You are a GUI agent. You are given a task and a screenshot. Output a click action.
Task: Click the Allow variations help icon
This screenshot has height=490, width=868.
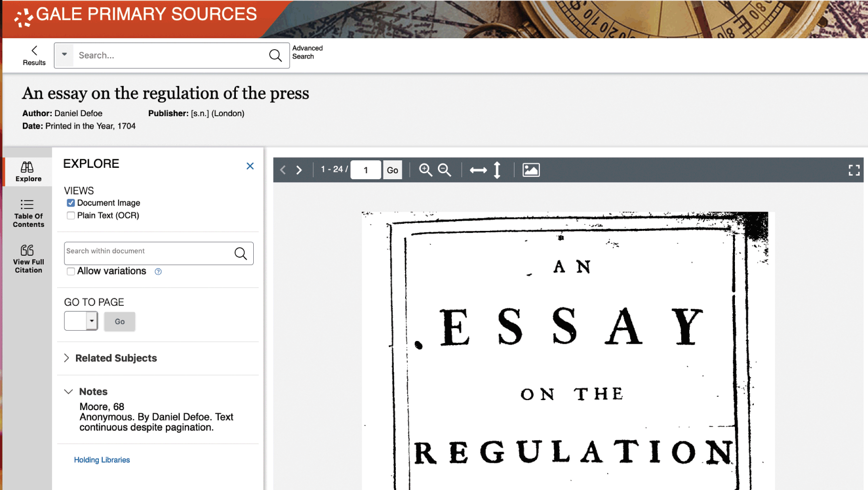(158, 272)
